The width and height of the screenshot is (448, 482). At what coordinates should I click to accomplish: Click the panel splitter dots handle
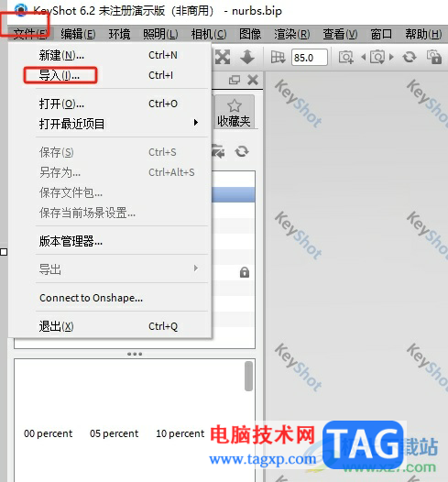coord(135,354)
